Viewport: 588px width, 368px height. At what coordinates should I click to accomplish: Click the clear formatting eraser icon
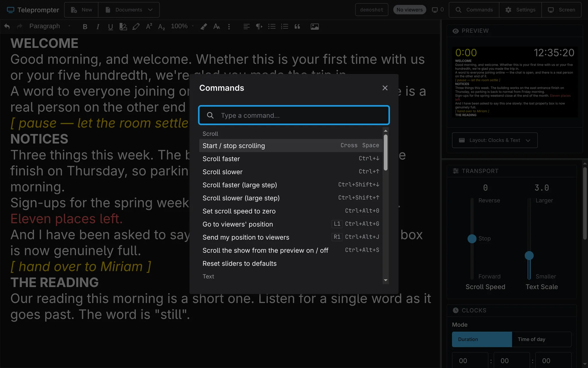(204, 26)
